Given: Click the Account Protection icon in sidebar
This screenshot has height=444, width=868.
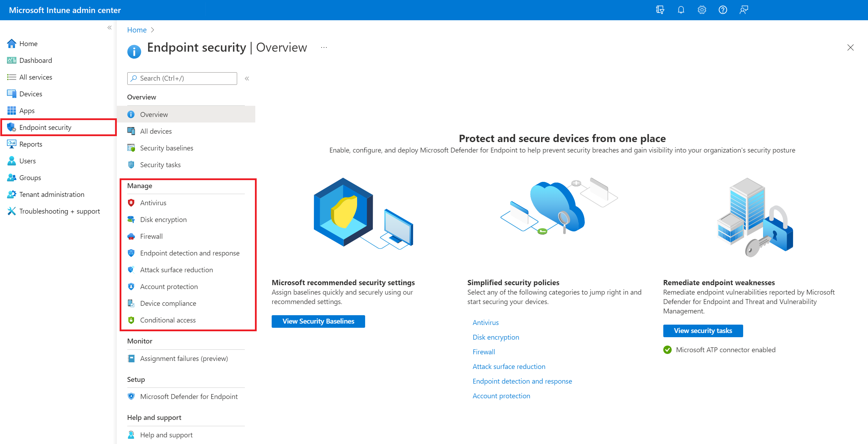Looking at the screenshot, I should click(131, 286).
